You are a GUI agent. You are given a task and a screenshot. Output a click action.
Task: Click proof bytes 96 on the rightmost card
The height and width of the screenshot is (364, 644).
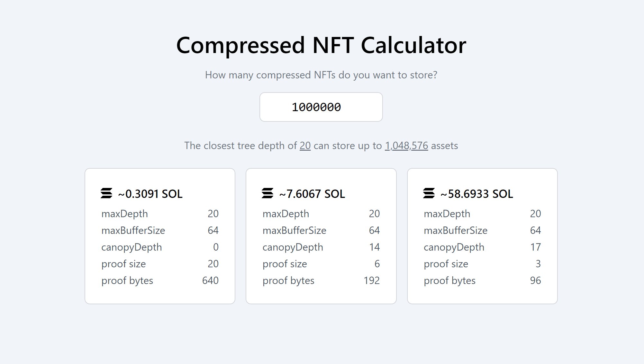pyautogui.click(x=535, y=280)
